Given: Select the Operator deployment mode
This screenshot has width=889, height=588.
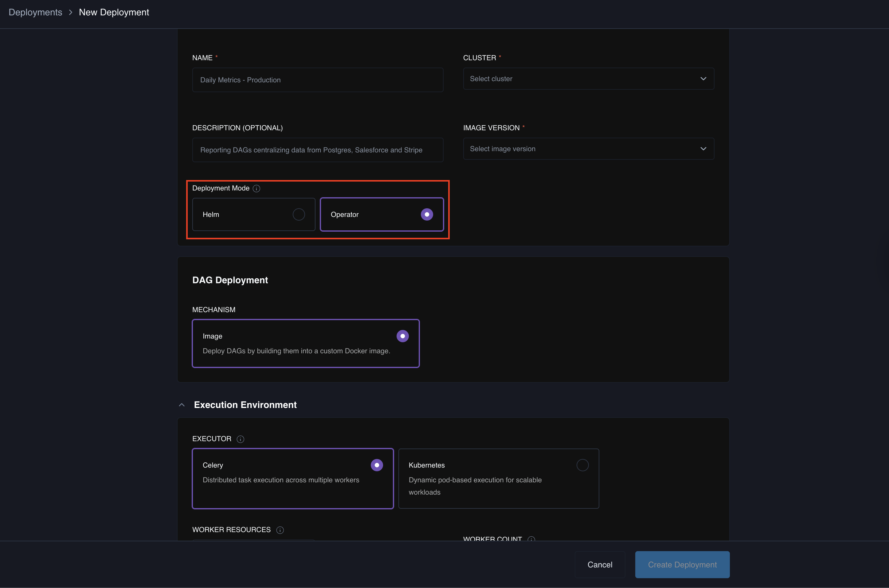Looking at the screenshot, I should (x=382, y=214).
